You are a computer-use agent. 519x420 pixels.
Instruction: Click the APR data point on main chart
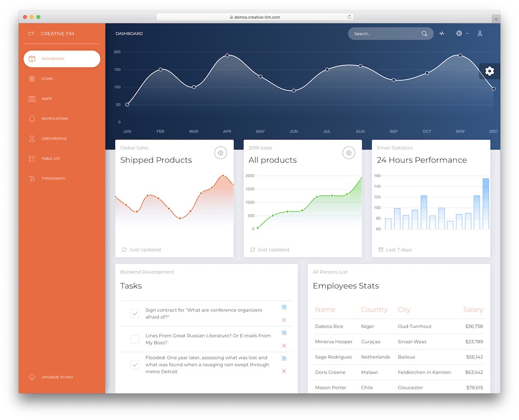pos(227,55)
